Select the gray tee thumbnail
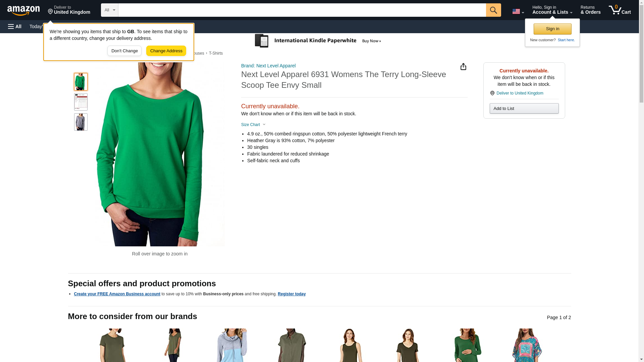This screenshot has height=362, width=644. coord(80,122)
